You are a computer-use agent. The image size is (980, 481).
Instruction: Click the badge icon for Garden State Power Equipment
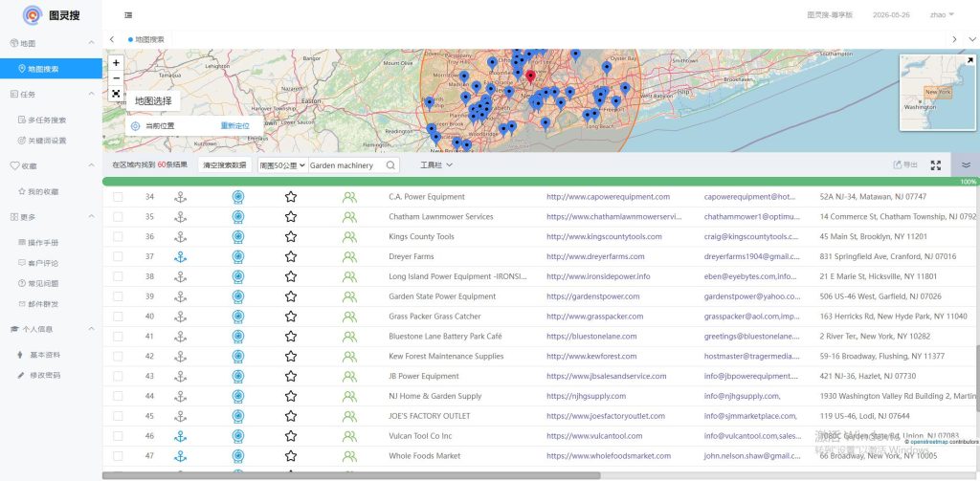pos(238,296)
